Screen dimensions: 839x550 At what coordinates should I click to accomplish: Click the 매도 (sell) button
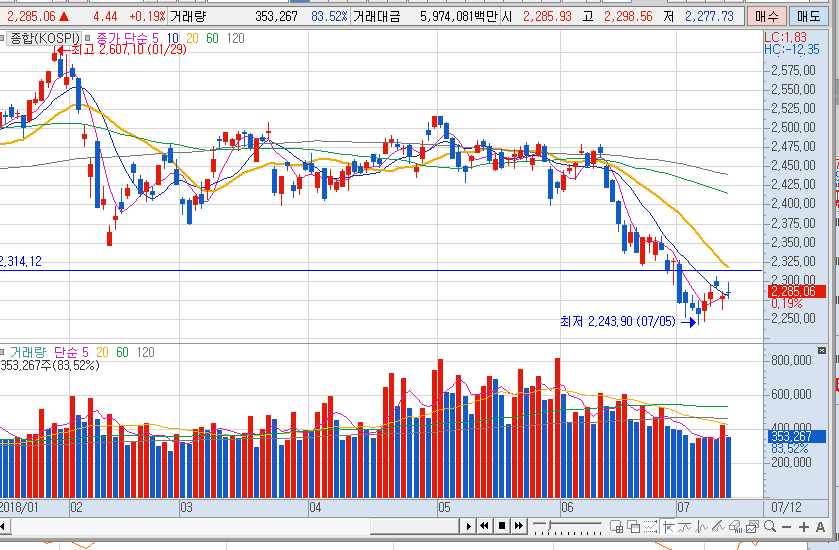808,17
